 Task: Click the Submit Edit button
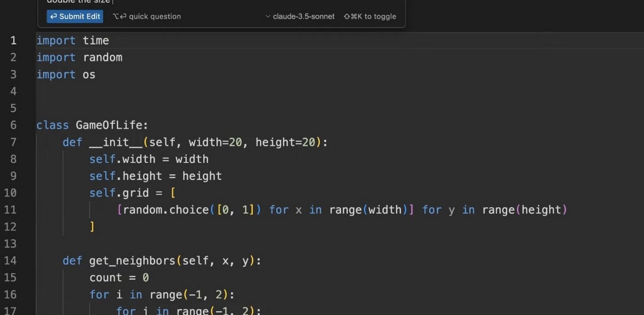pos(75,17)
